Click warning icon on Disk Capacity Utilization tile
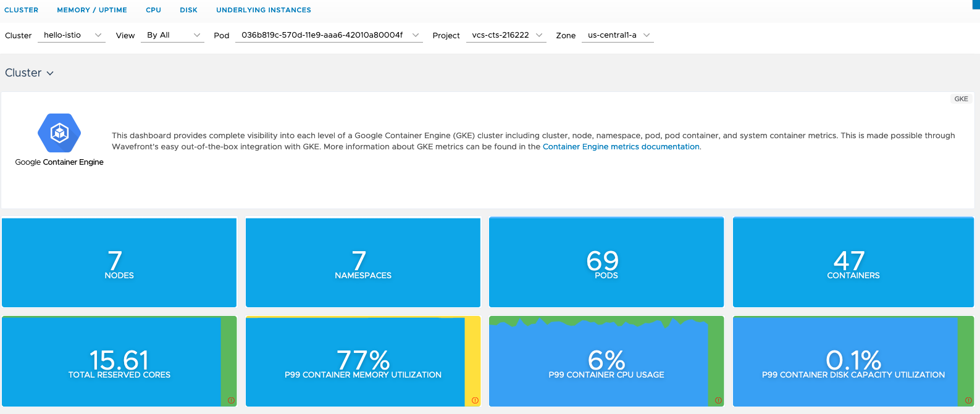980x414 pixels. coord(968,400)
